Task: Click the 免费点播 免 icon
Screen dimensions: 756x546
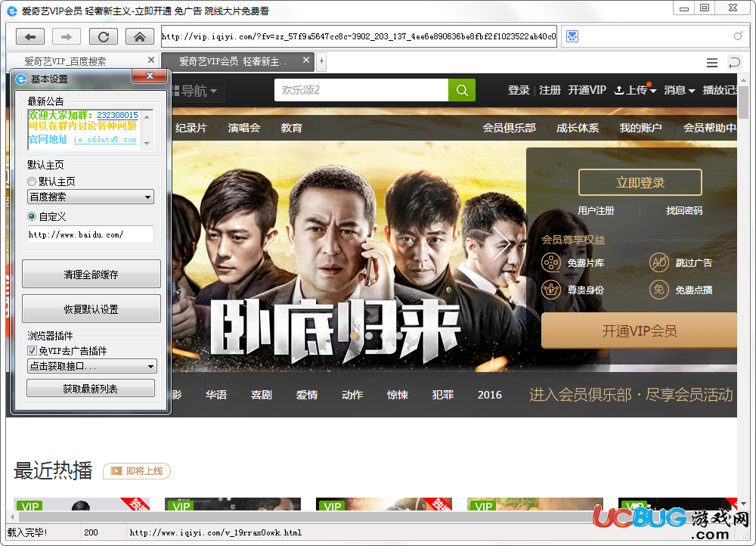Action: coord(658,290)
